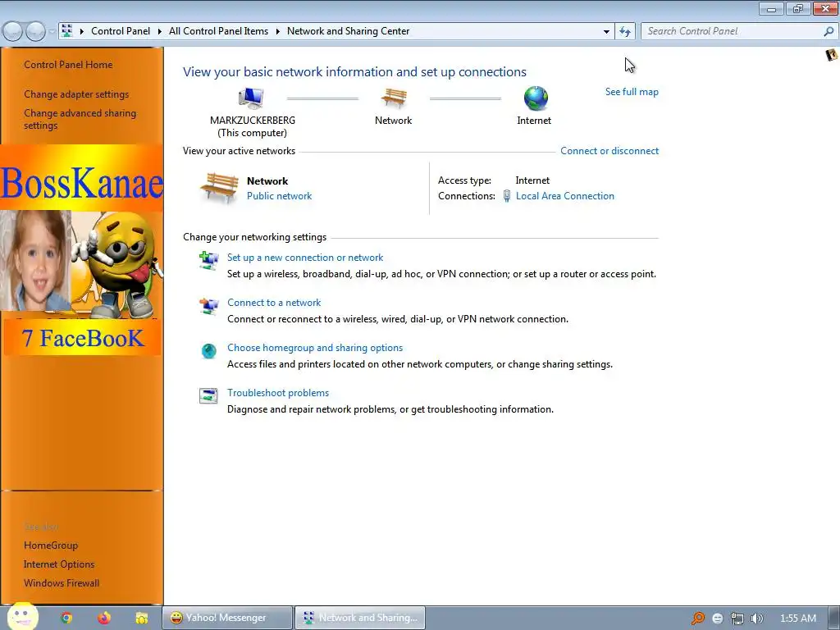Open the address bar history dropdown
The image size is (840, 630).
[606, 32]
